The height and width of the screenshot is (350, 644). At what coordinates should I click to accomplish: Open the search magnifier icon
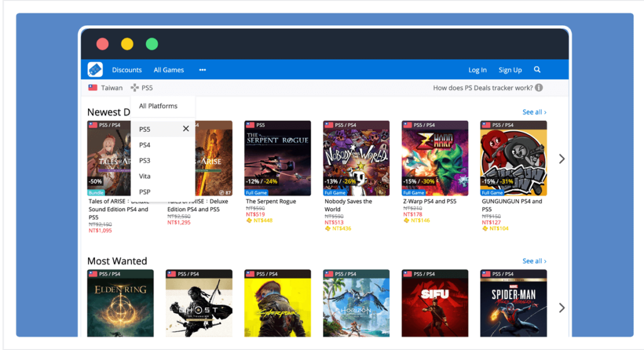coord(537,70)
